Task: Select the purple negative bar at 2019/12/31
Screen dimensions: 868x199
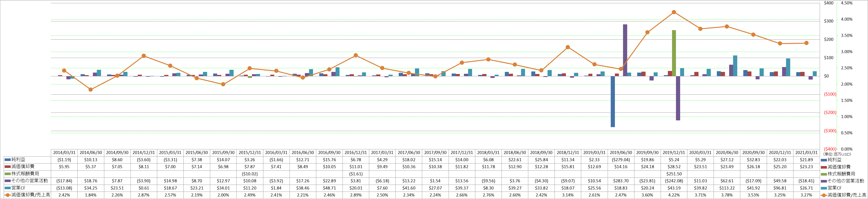Action: (x=678, y=98)
